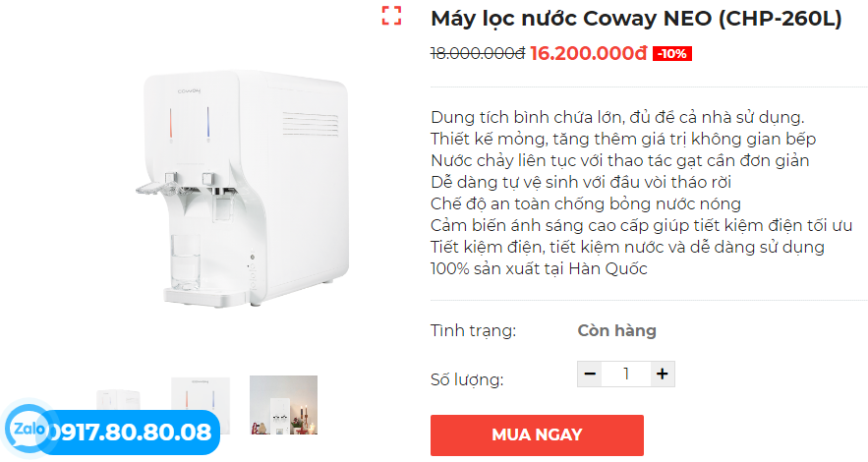
Task: Click the Còn hàng stock status
Action: click(x=616, y=331)
